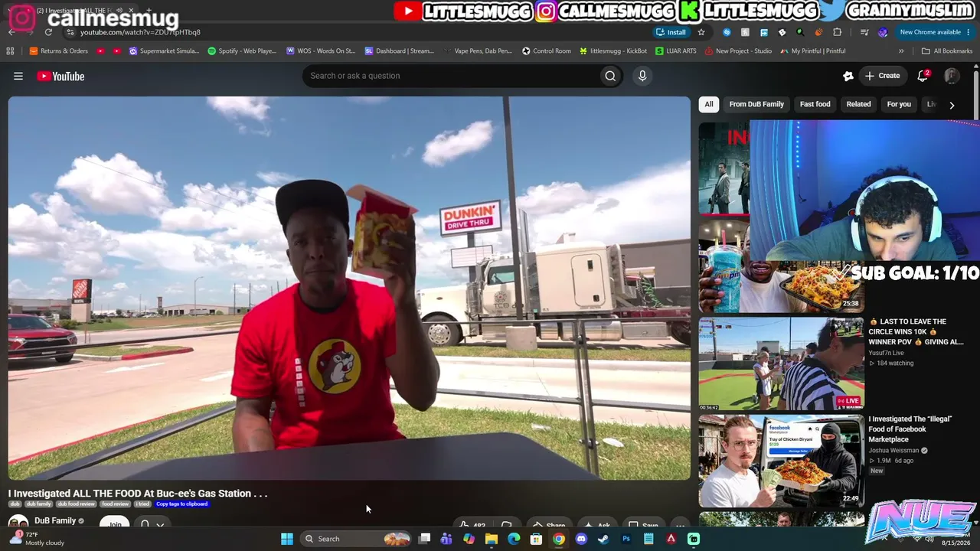
Task: Open the littlesmugg - KickBot bookmark
Action: pos(613,51)
